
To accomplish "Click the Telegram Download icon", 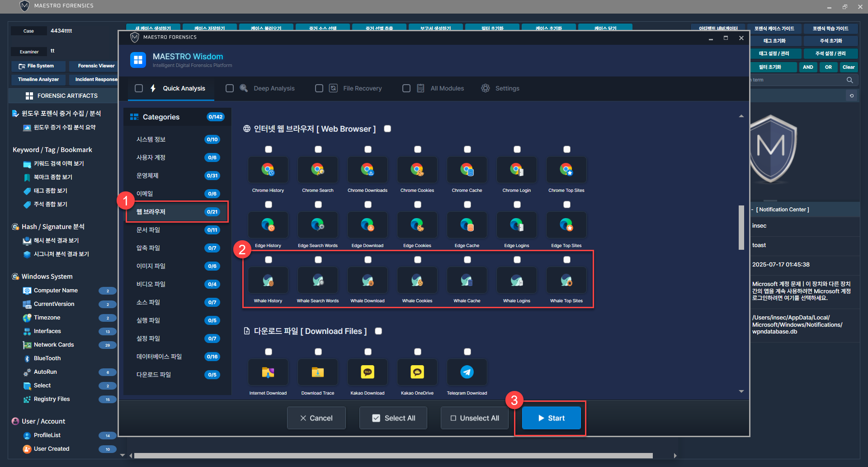I will pos(467,372).
